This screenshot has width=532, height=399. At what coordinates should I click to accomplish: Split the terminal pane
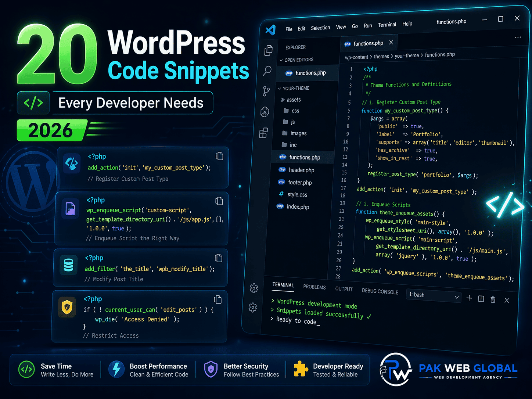point(481,299)
